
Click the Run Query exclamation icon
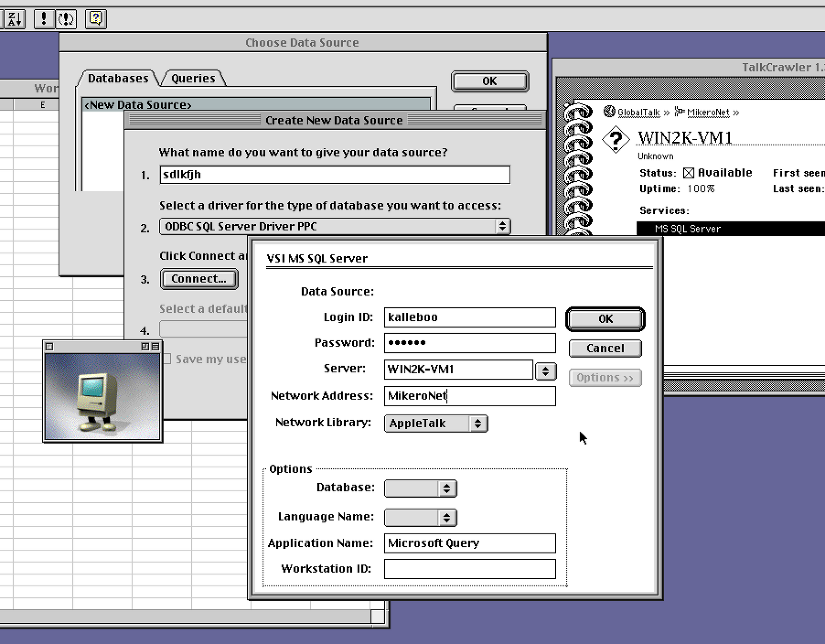[44, 19]
